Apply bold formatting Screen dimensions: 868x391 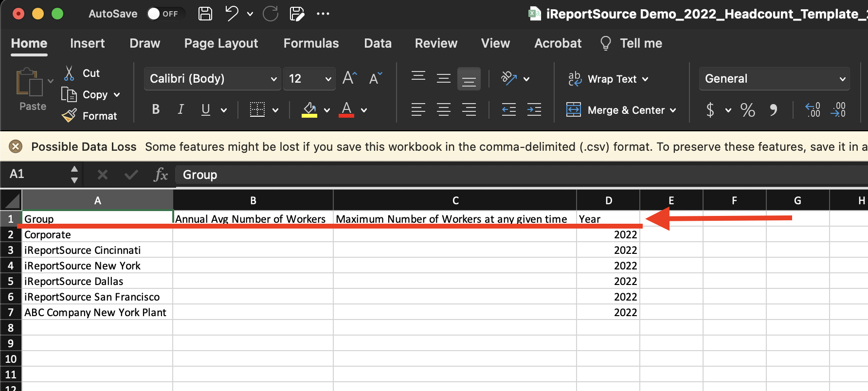[156, 109]
